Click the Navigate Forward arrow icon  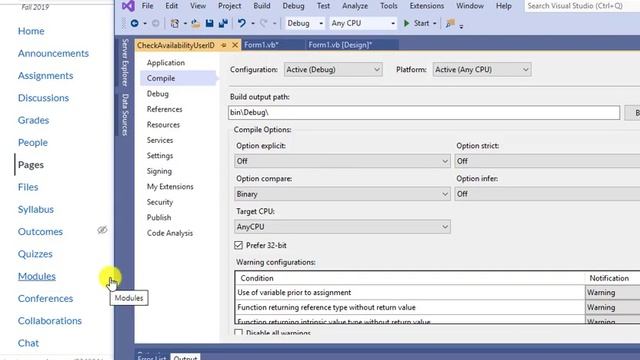point(156,23)
